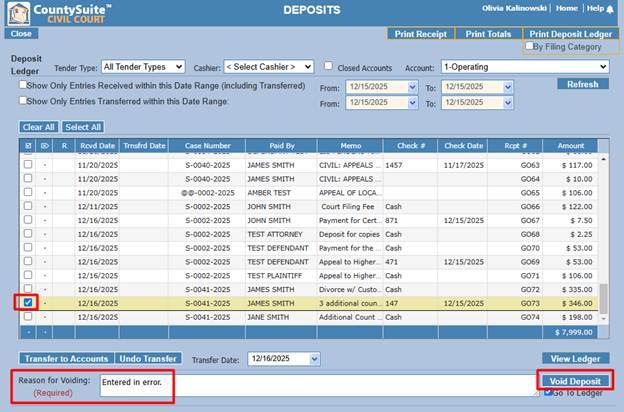This screenshot has width=624, height=412.
Task: Open the received From date picker arrow
Action: 412,87
